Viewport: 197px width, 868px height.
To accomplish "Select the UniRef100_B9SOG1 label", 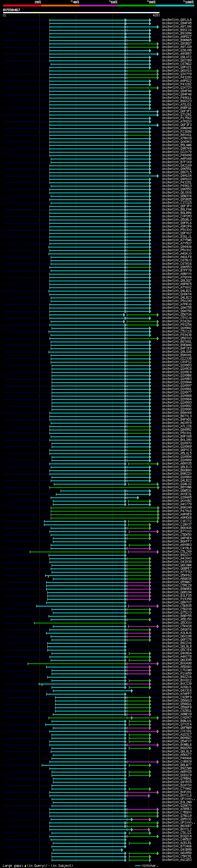I will [177, 135].
